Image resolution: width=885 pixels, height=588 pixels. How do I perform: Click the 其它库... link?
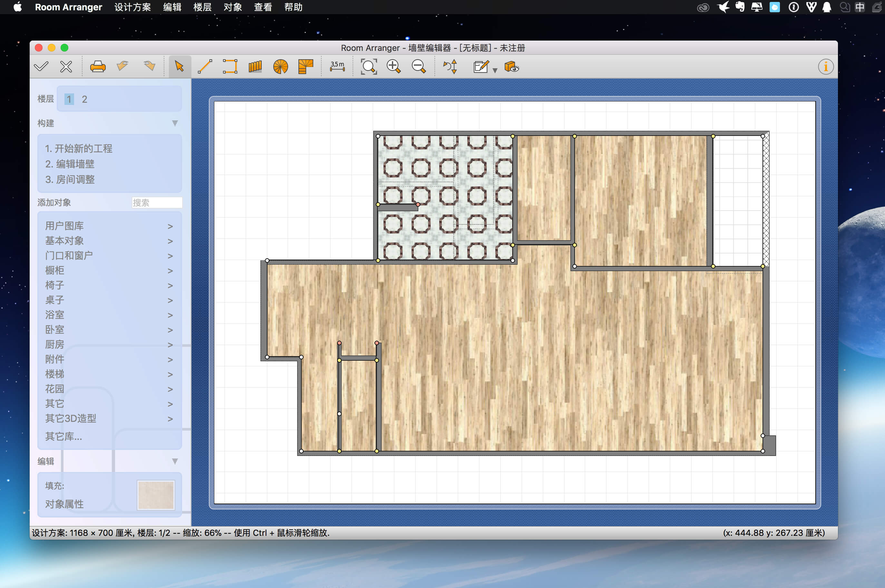[63, 437]
